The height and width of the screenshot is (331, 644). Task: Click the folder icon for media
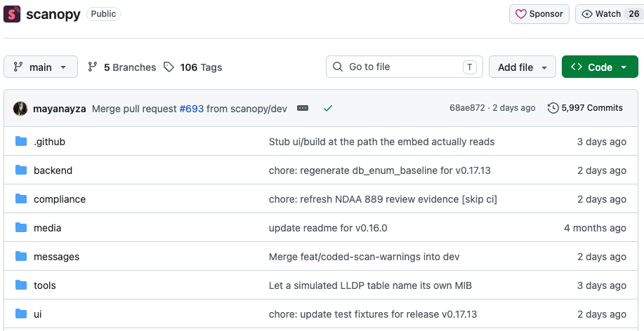[x=21, y=228]
